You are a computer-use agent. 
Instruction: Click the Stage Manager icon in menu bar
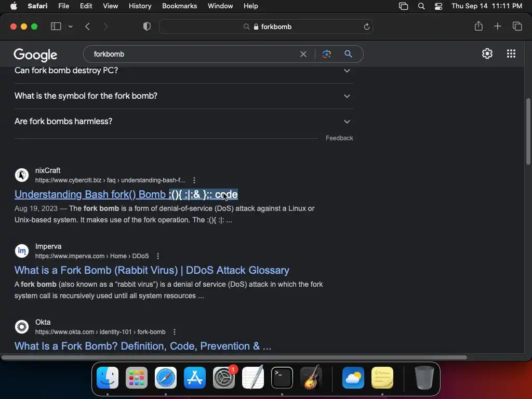[x=403, y=6]
